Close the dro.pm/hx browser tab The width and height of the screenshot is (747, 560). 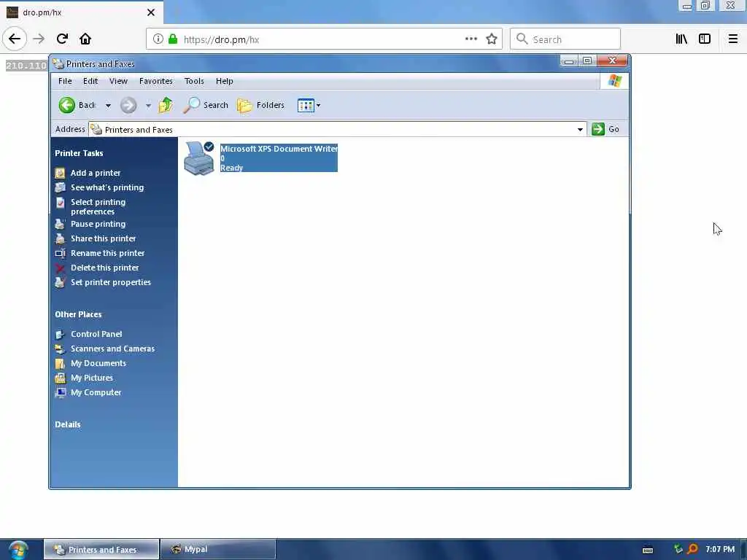tap(151, 12)
